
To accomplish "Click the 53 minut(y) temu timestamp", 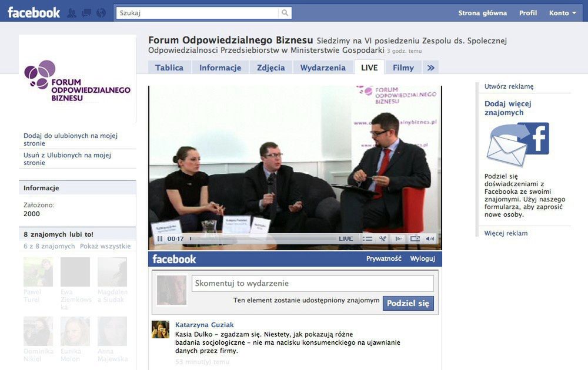I will (x=202, y=362).
